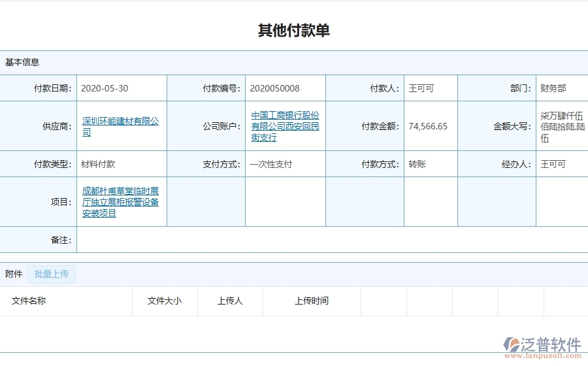The width and height of the screenshot is (588, 366).
Task: Click the 泛普软件 logo icon
Action: [511, 345]
